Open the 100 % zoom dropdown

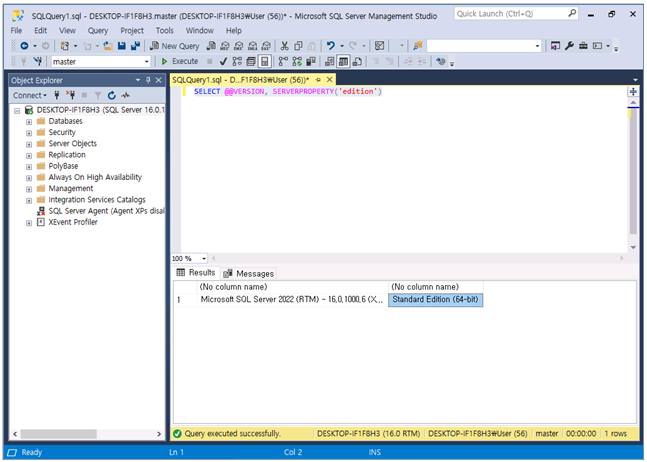[x=204, y=258]
